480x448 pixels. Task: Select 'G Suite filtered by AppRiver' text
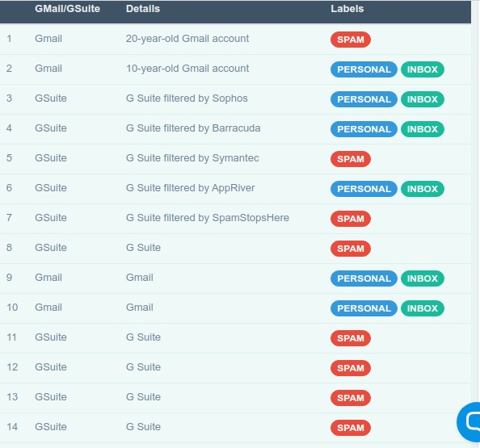point(191,188)
